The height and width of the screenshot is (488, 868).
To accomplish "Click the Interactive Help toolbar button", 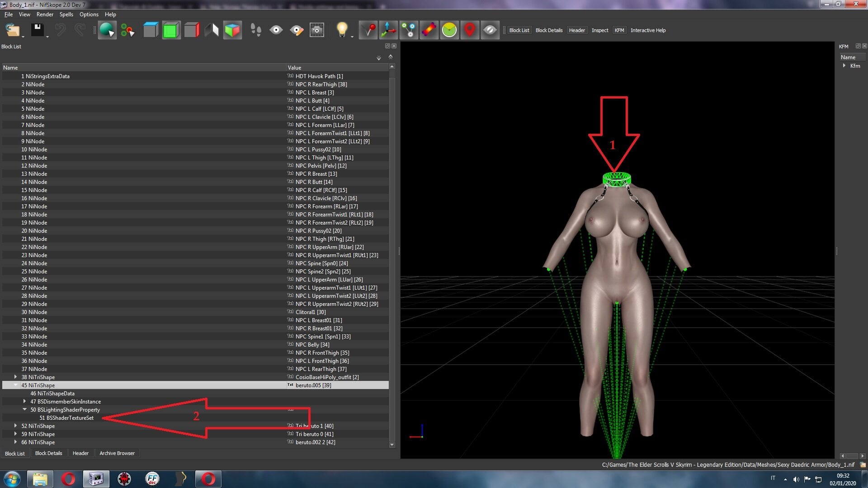I will coord(648,30).
